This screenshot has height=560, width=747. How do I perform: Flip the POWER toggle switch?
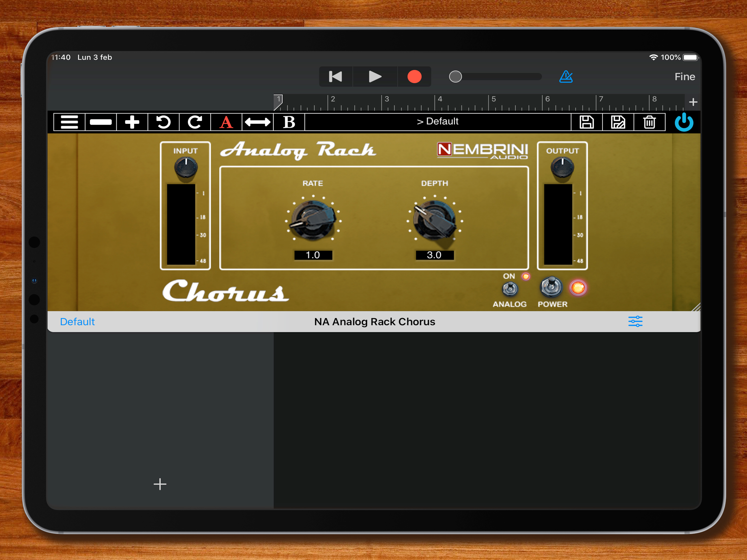pos(551,287)
